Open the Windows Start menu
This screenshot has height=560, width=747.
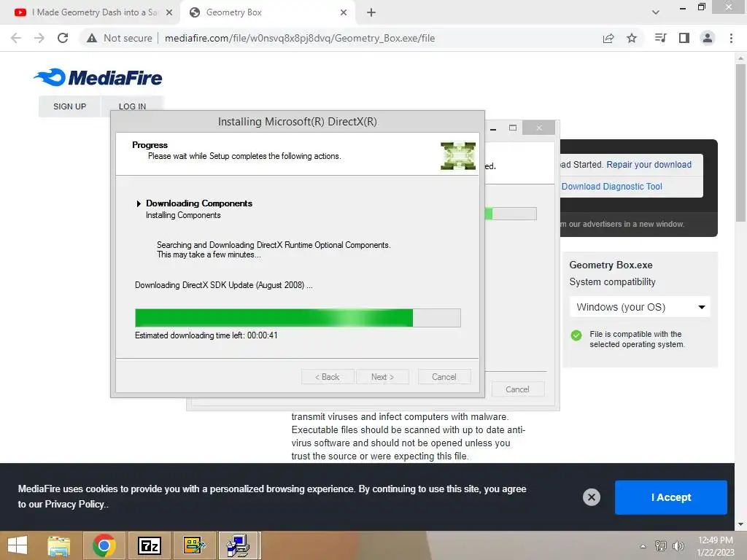pyautogui.click(x=18, y=545)
